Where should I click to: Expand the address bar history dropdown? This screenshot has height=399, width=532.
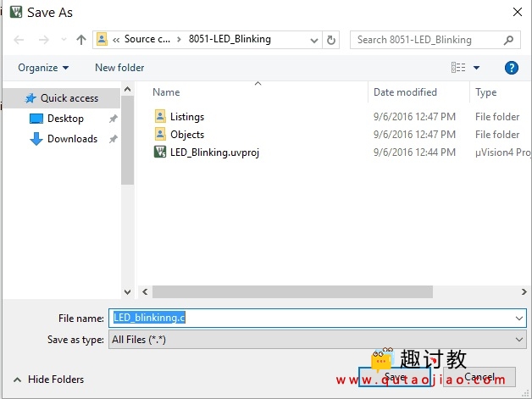point(314,41)
